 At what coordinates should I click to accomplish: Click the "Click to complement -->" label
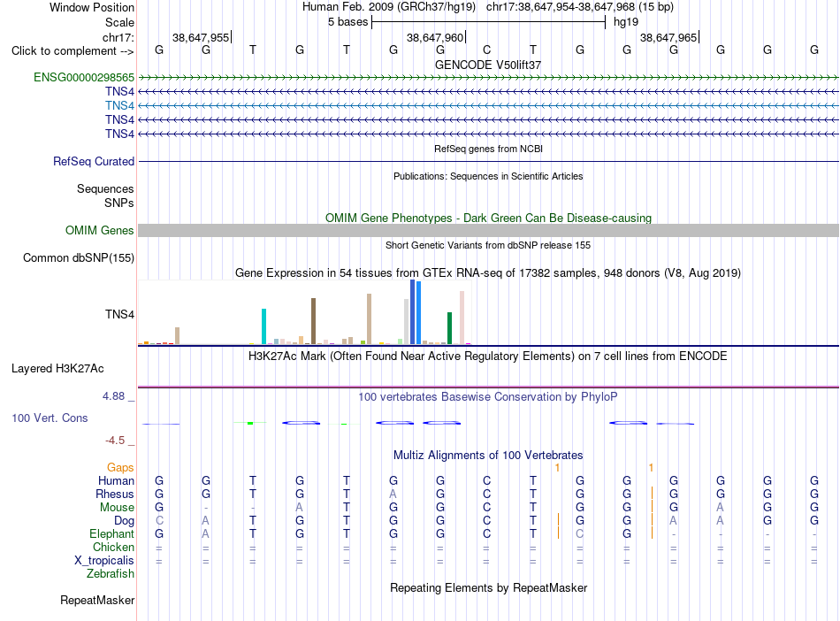[73, 51]
